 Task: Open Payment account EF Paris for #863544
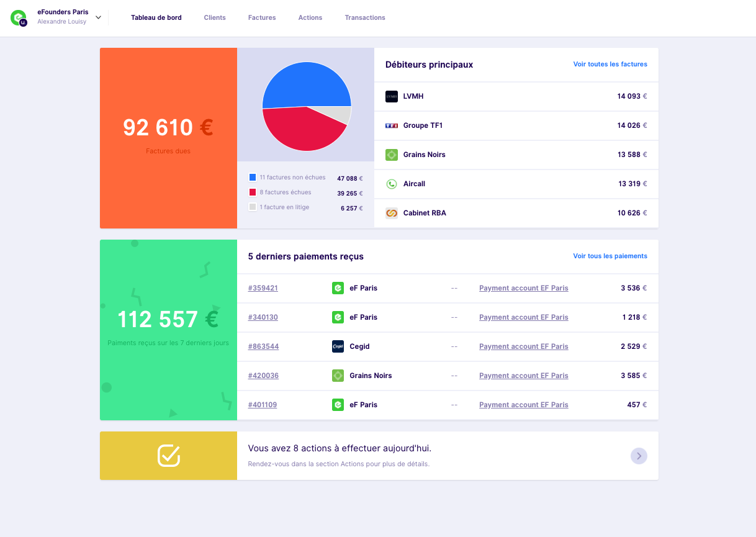click(x=524, y=346)
